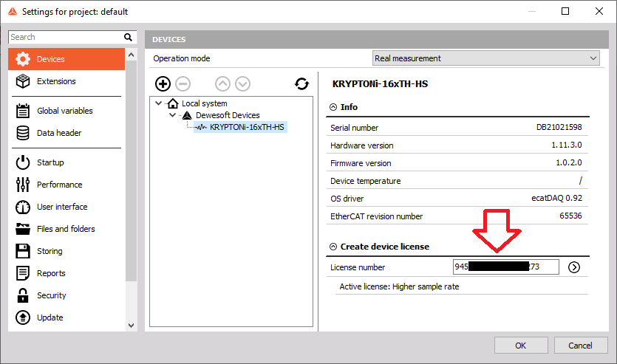Open the Operation mode dropdown
This screenshot has width=617, height=364.
click(486, 58)
